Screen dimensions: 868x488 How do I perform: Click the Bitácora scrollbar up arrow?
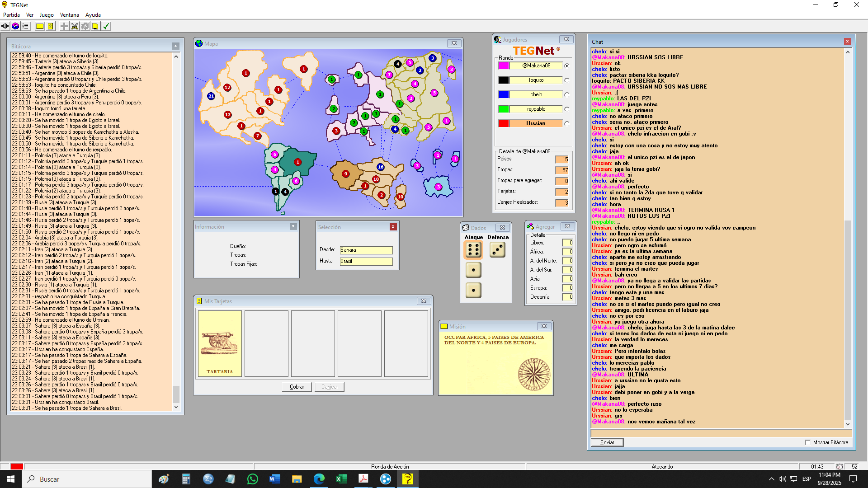(176, 57)
